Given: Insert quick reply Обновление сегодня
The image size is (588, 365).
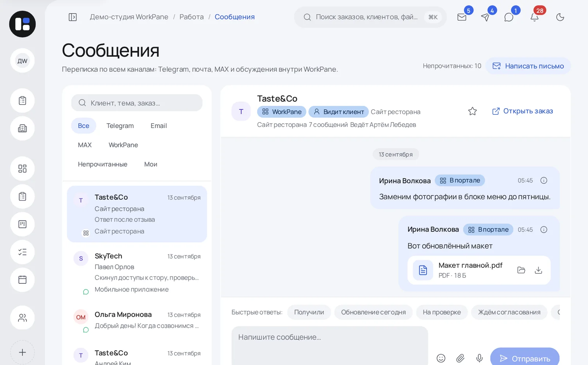Looking at the screenshot, I should coord(373,312).
